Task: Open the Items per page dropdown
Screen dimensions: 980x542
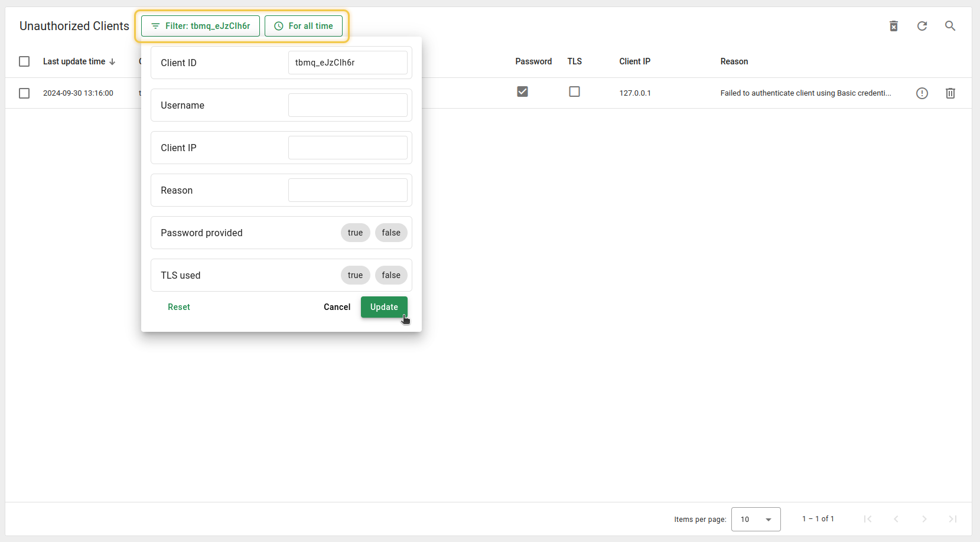Action: coord(756,520)
